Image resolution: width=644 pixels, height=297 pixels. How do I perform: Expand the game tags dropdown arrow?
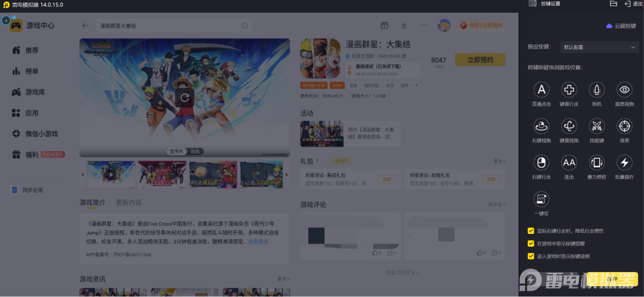coord(417,85)
